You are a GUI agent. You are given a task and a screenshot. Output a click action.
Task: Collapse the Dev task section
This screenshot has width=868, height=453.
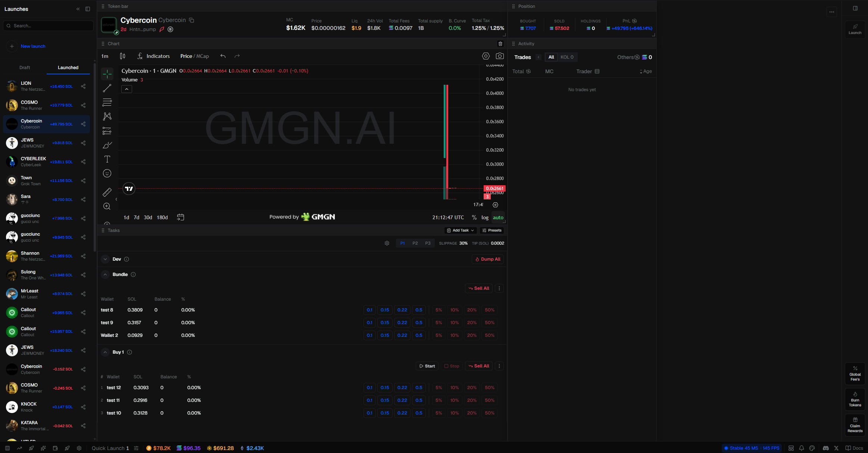tap(105, 259)
